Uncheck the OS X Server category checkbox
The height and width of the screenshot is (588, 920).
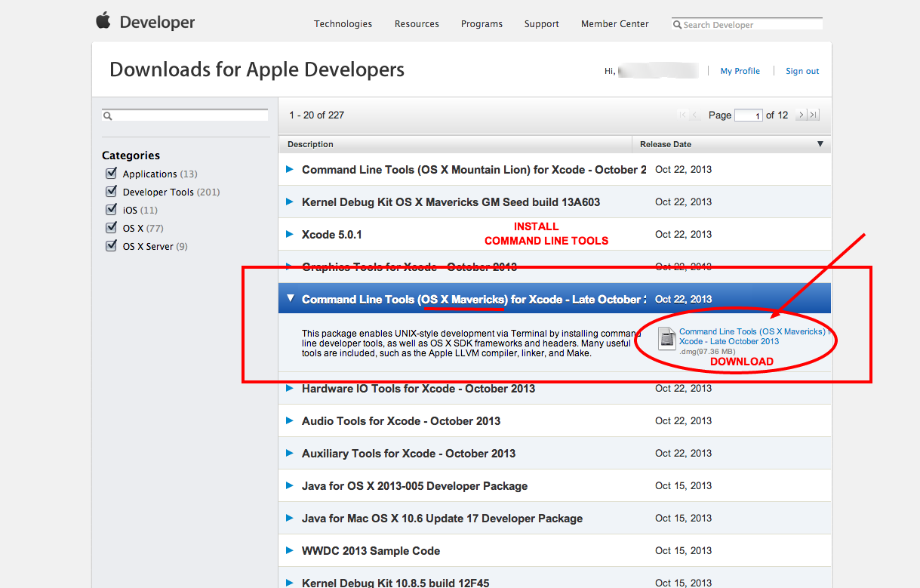pos(112,246)
